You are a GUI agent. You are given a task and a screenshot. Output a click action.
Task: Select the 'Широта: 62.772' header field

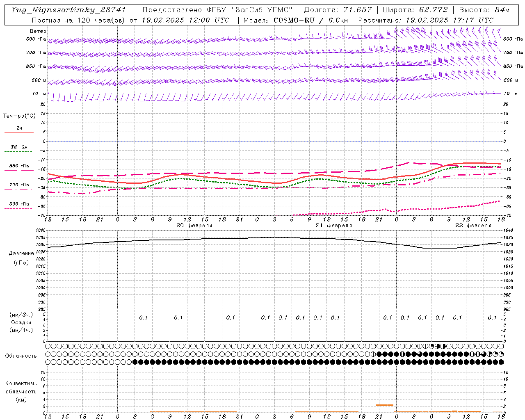415,10
